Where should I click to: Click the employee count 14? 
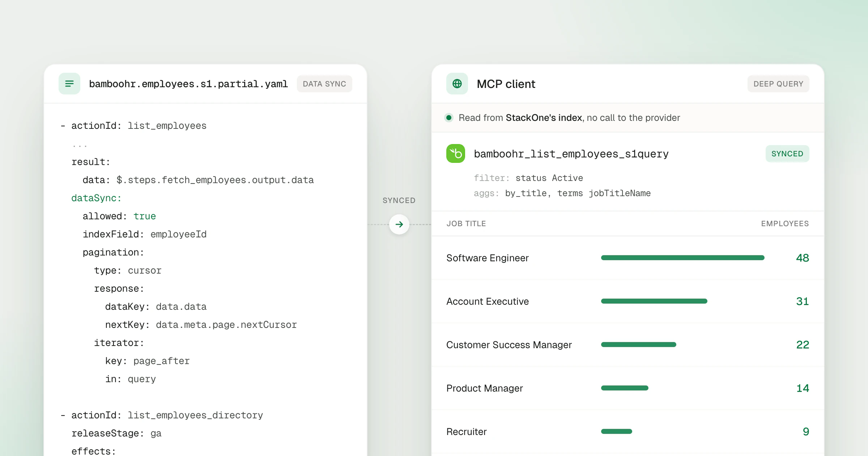803,388
